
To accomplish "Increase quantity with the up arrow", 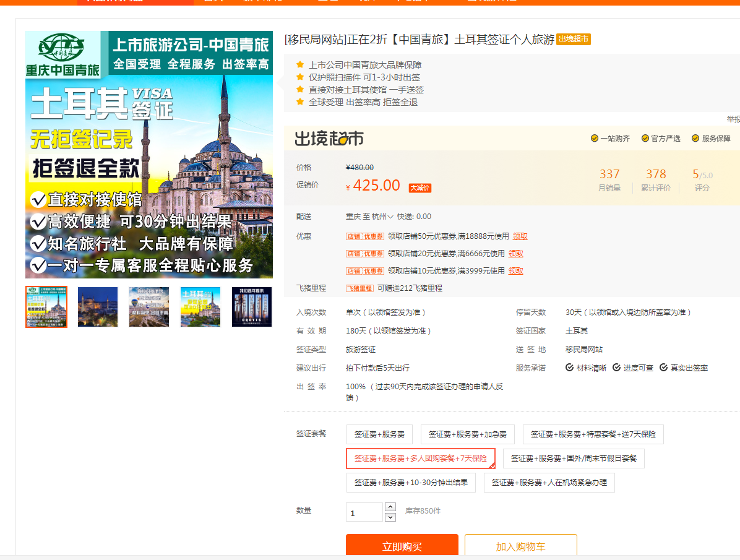I will pos(390,507).
